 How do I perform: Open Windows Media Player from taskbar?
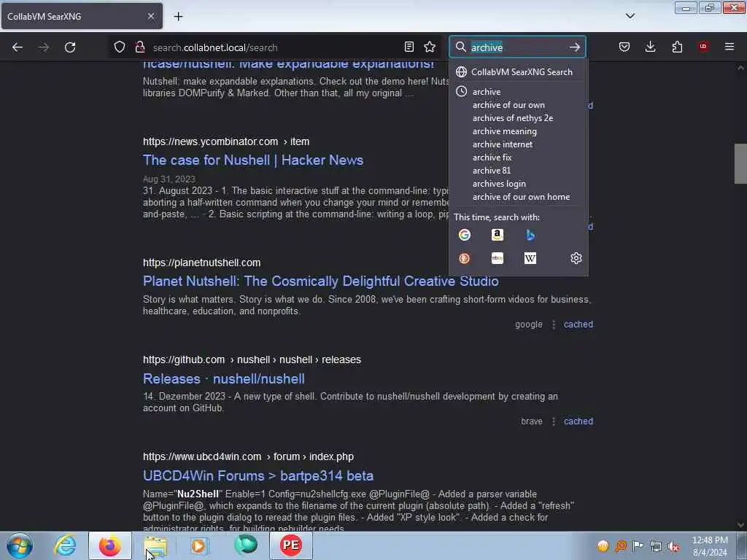pyautogui.click(x=199, y=545)
